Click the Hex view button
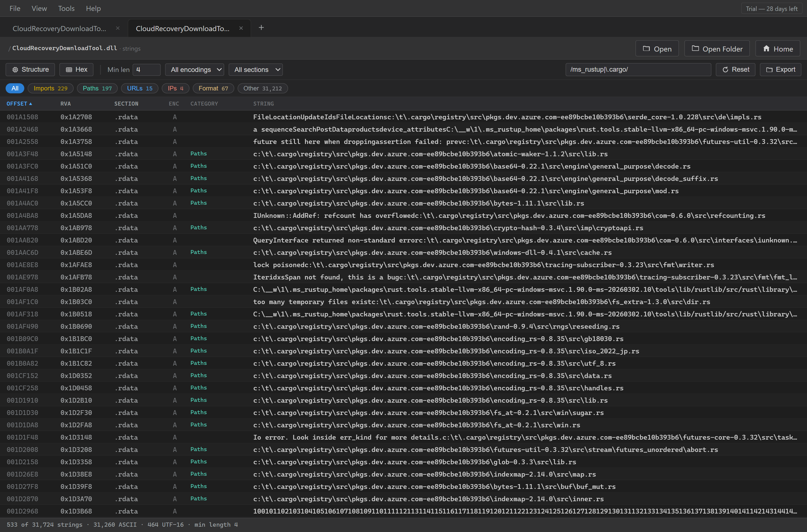Screen dimensions: 807x532 pos(76,69)
